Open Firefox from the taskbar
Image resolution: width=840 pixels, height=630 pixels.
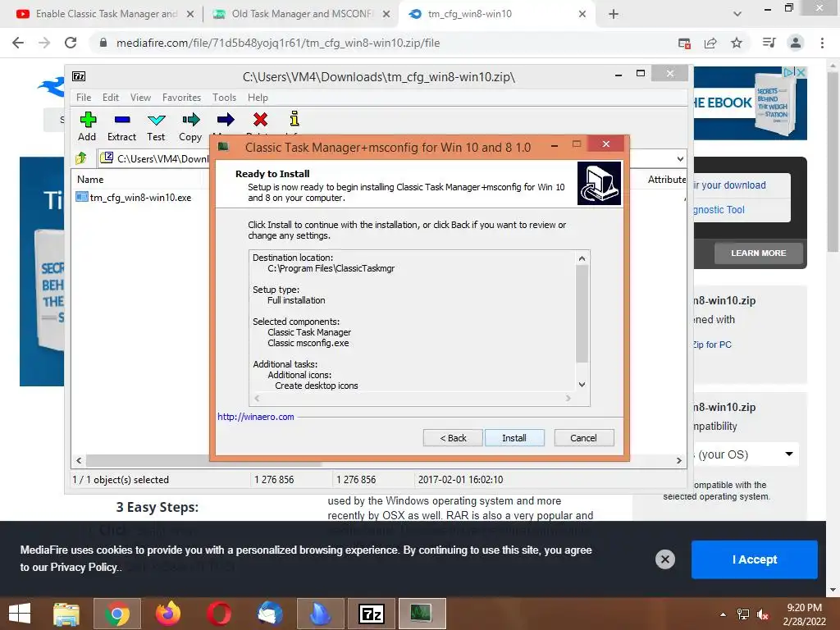tap(167, 614)
